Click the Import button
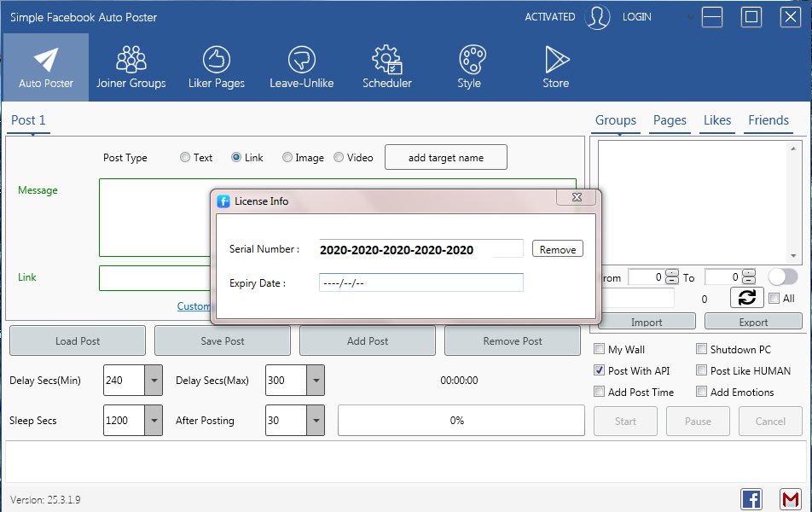This screenshot has height=512, width=812. click(x=647, y=322)
